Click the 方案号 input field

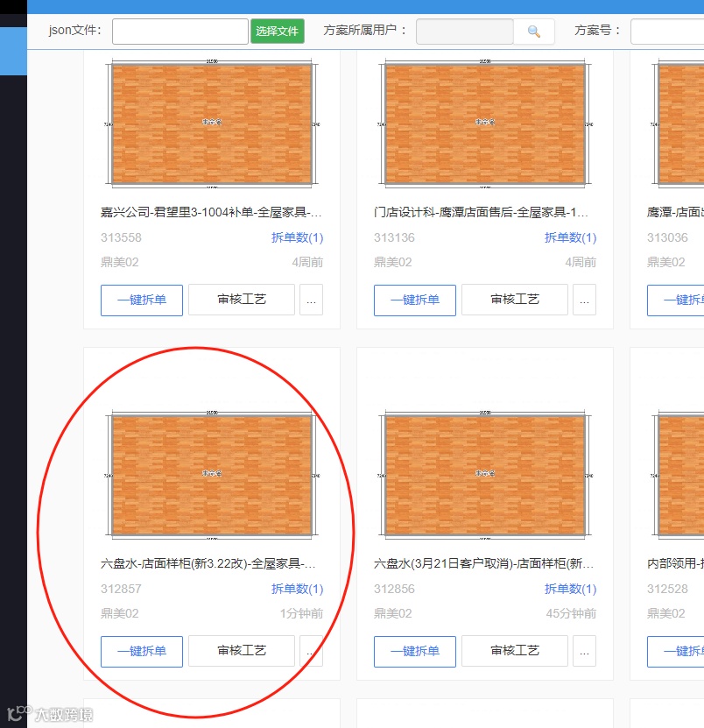[667, 32]
